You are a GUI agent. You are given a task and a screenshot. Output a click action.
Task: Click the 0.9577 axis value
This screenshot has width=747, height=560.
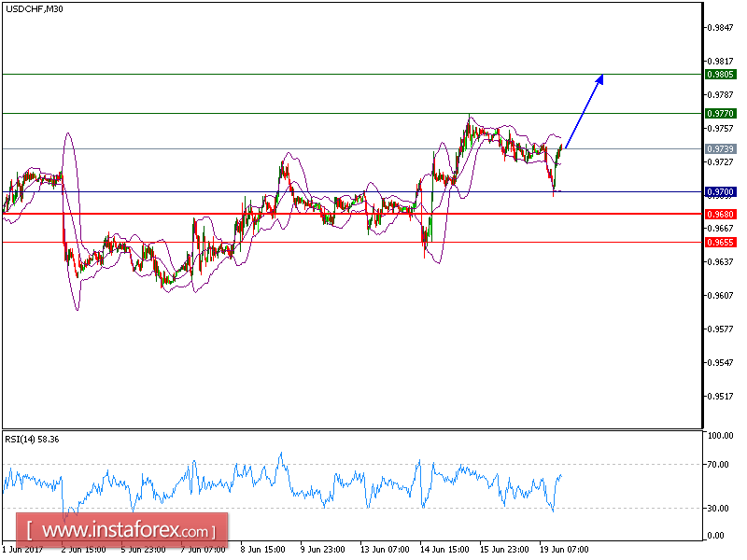tap(720, 329)
